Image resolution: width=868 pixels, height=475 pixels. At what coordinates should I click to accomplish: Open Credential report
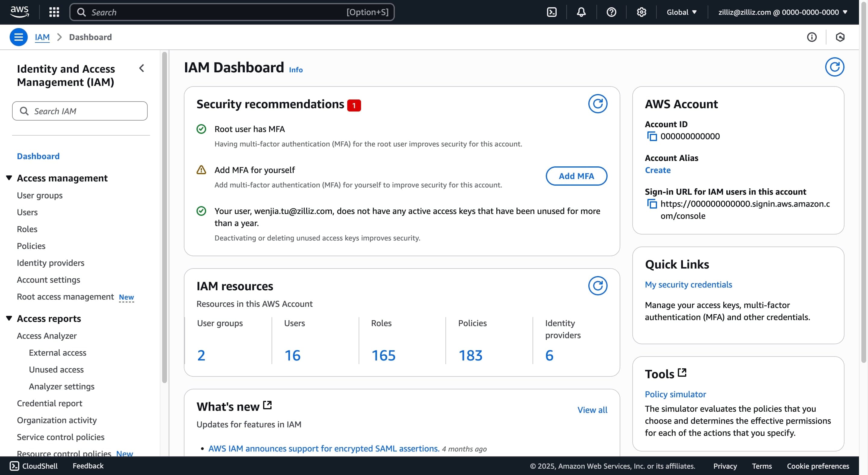tap(49, 403)
